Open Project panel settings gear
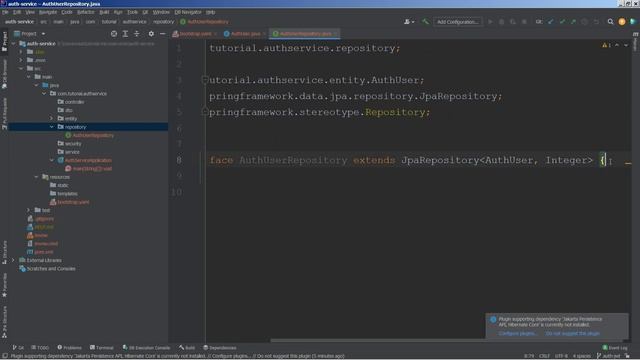This screenshot has width=640, height=360. (151, 34)
